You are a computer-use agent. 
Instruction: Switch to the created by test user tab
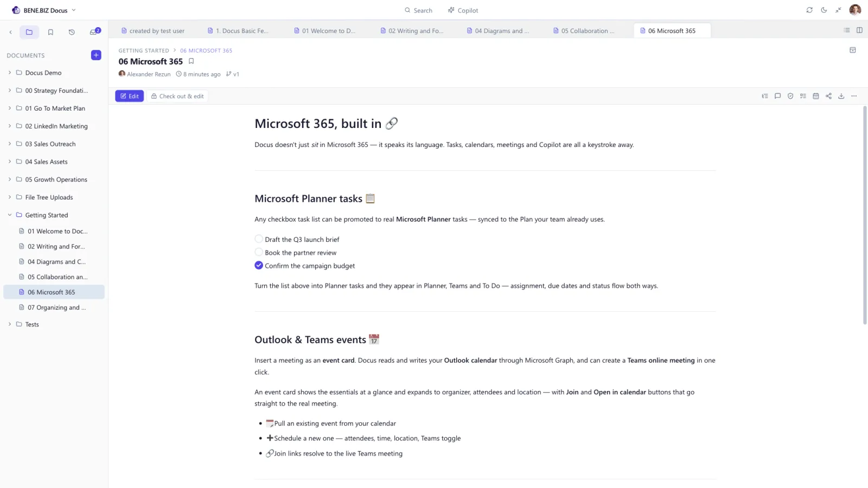click(x=152, y=31)
